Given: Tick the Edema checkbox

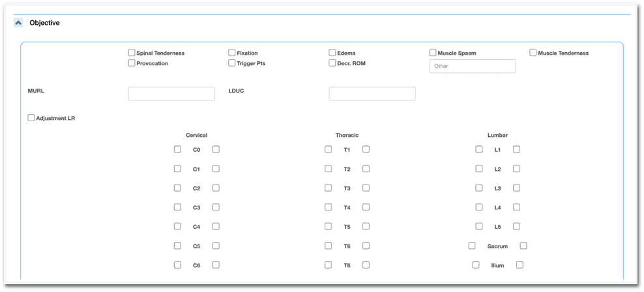Looking at the screenshot, I should [332, 53].
